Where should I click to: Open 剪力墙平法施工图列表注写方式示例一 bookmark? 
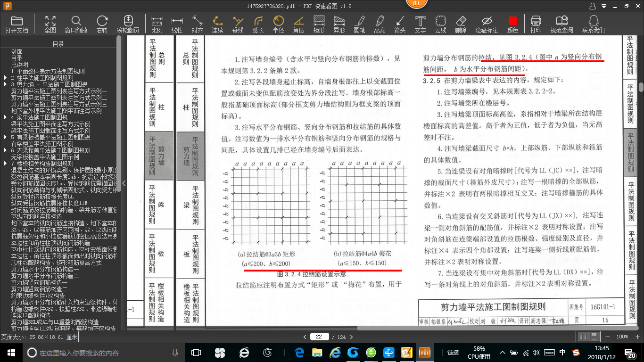(59, 91)
